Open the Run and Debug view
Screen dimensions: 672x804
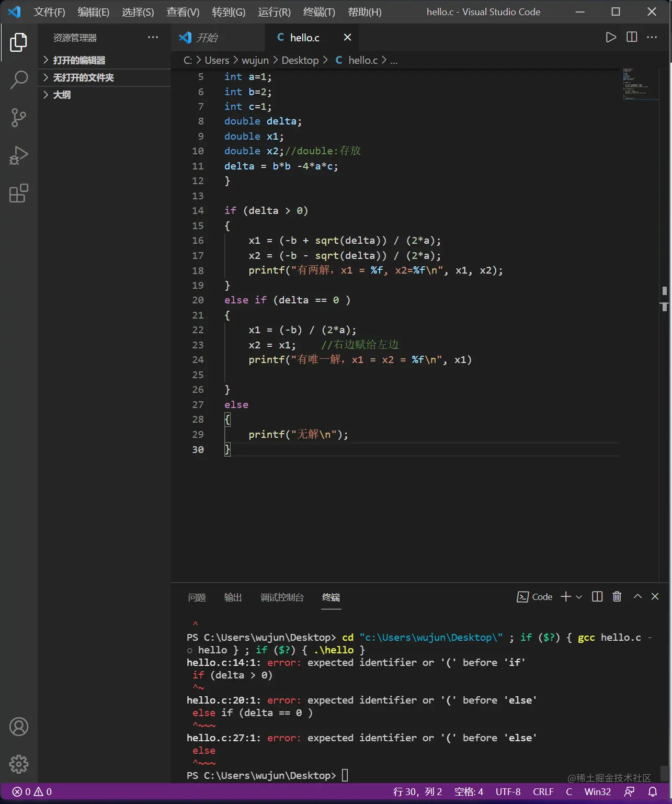[x=19, y=155]
